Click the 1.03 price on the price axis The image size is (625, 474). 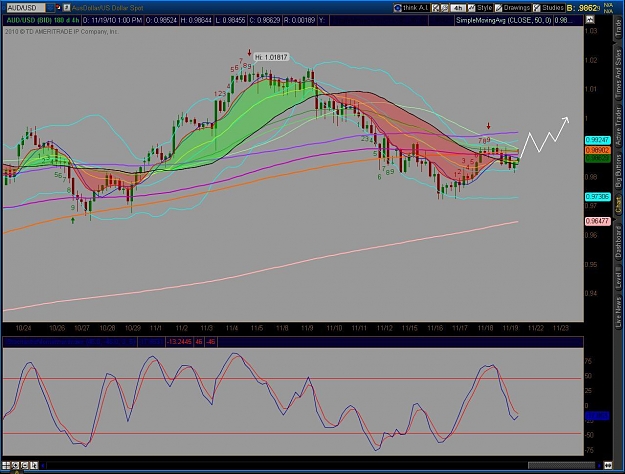pyautogui.click(x=592, y=31)
